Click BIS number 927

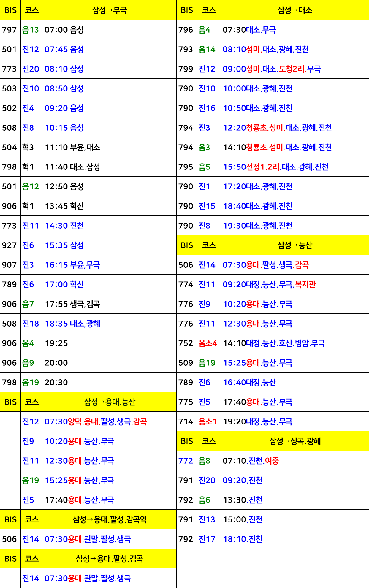9,245
